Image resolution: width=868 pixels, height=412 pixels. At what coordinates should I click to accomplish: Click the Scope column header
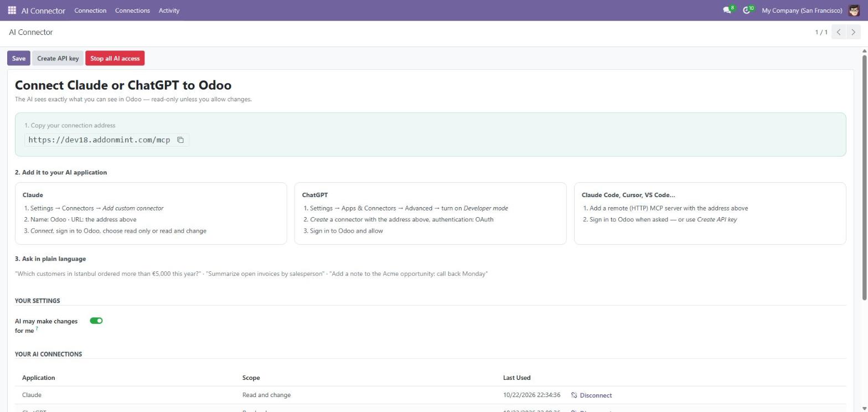click(251, 378)
